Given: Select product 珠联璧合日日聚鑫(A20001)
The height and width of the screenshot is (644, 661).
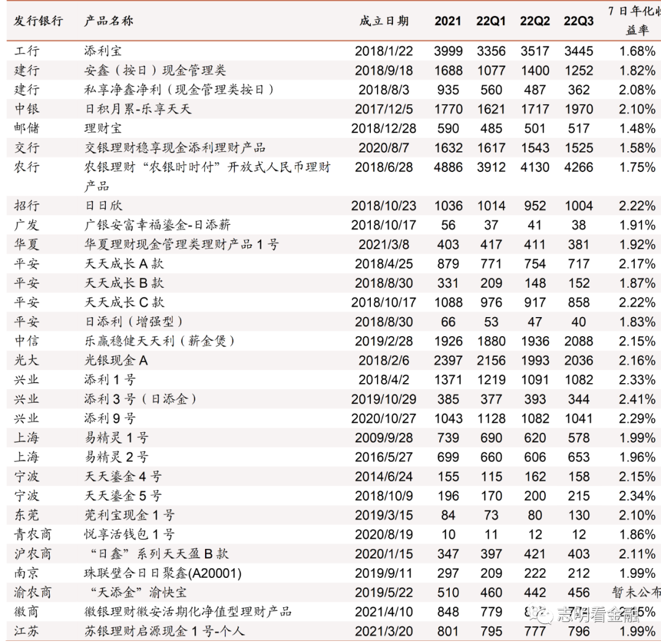Looking at the screenshot, I should [163, 573].
